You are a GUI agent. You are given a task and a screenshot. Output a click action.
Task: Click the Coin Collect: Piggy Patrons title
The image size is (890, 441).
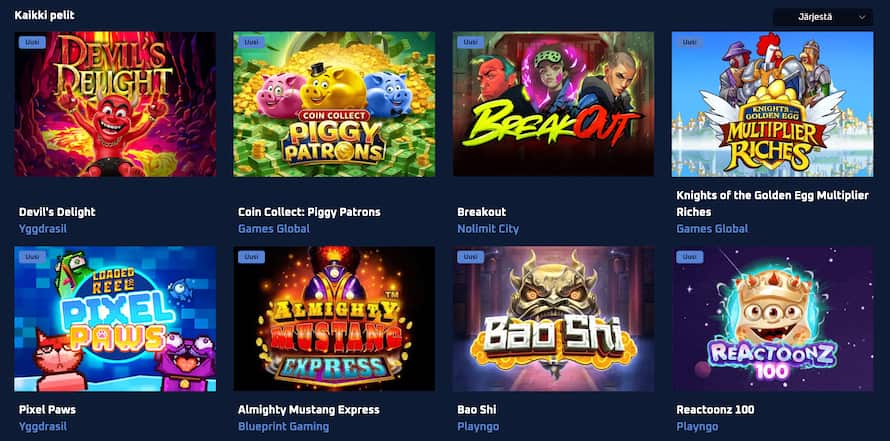pyautogui.click(x=309, y=212)
